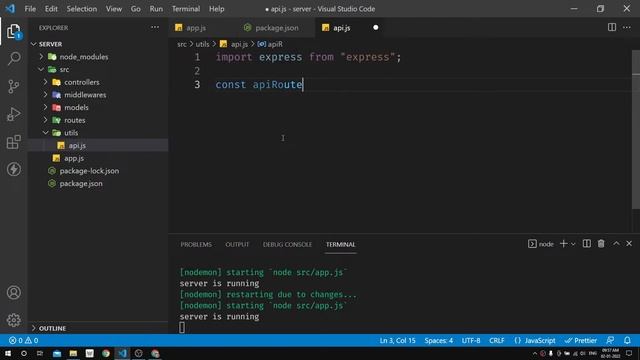
Task: Open the Thunder Client lightning icon
Action: click(13, 169)
